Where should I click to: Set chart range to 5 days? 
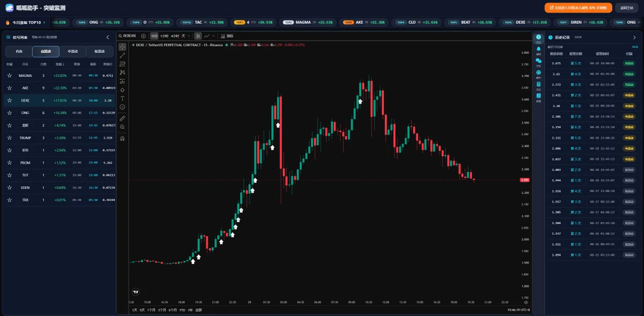coord(142,310)
